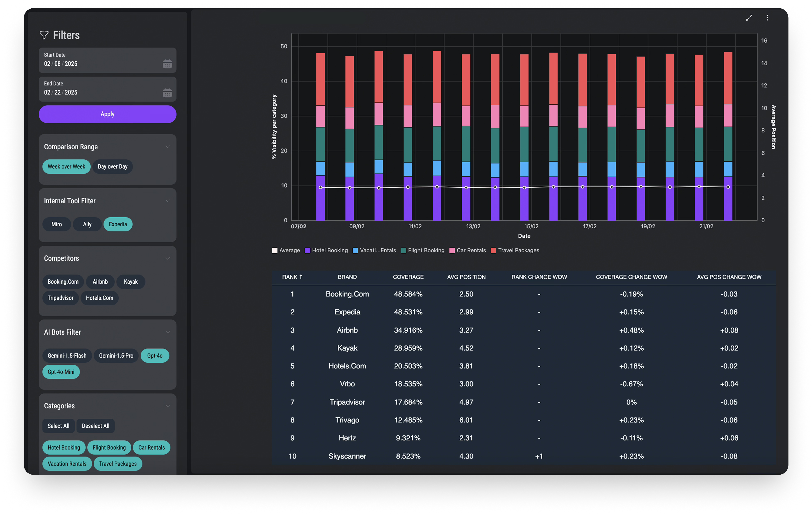Sort table by Coverage column header
The height and width of the screenshot is (514, 812).
tap(408, 277)
